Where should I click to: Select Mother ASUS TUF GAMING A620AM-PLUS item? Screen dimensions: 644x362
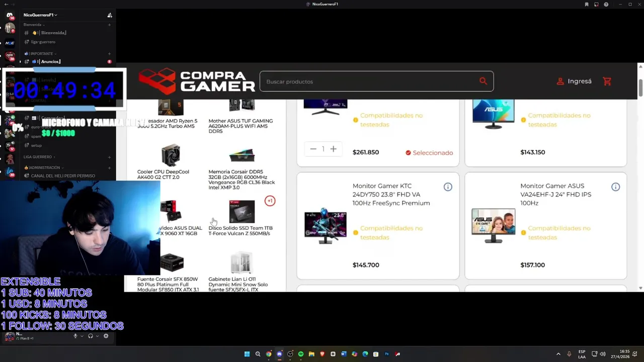242,117
